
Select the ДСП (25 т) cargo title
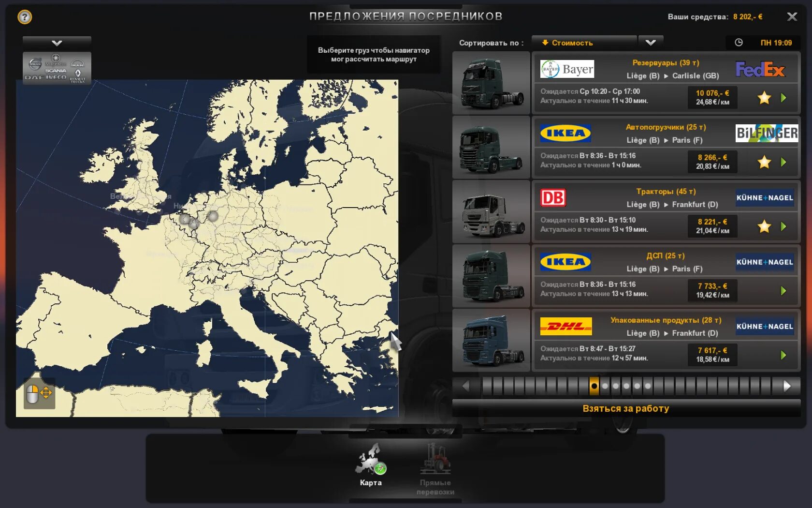tap(666, 256)
